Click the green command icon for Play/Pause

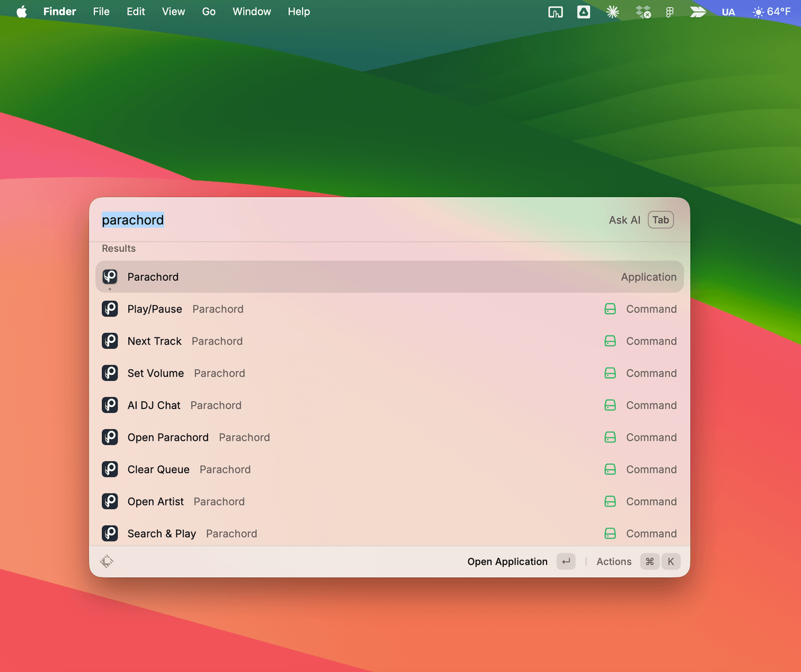(x=610, y=309)
